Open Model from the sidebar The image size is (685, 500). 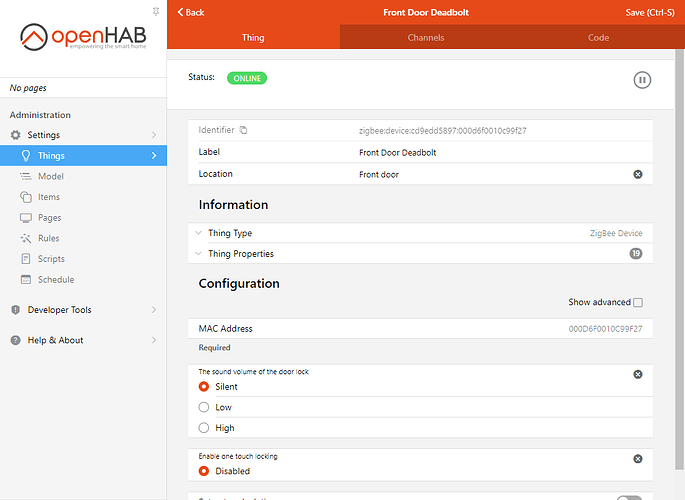coord(50,176)
